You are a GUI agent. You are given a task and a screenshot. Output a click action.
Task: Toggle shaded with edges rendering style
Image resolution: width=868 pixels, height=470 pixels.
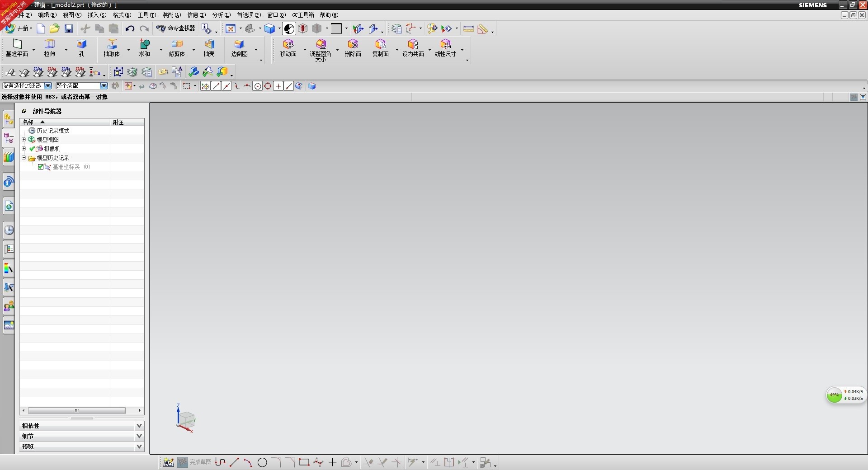click(x=289, y=29)
